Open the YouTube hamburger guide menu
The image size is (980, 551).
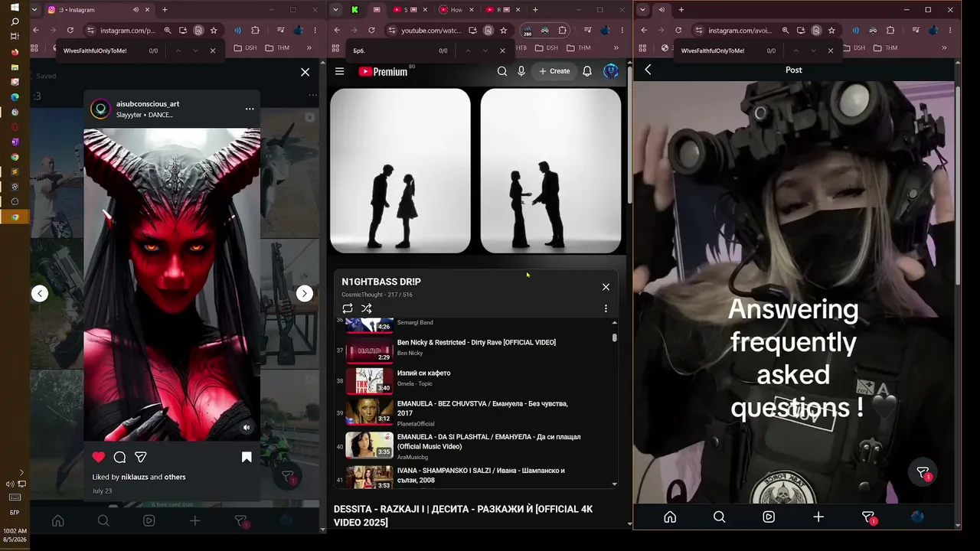[340, 71]
